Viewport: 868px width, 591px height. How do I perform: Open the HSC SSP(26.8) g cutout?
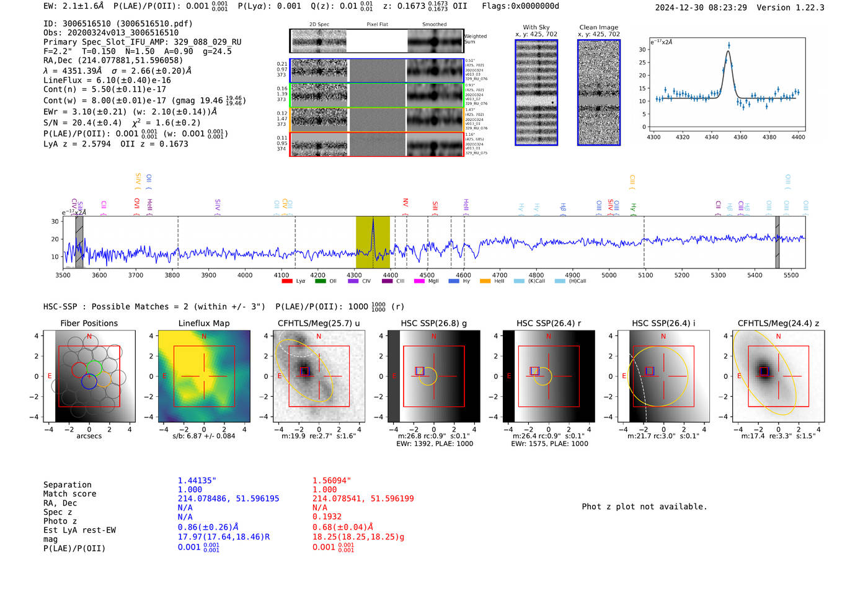434,376
